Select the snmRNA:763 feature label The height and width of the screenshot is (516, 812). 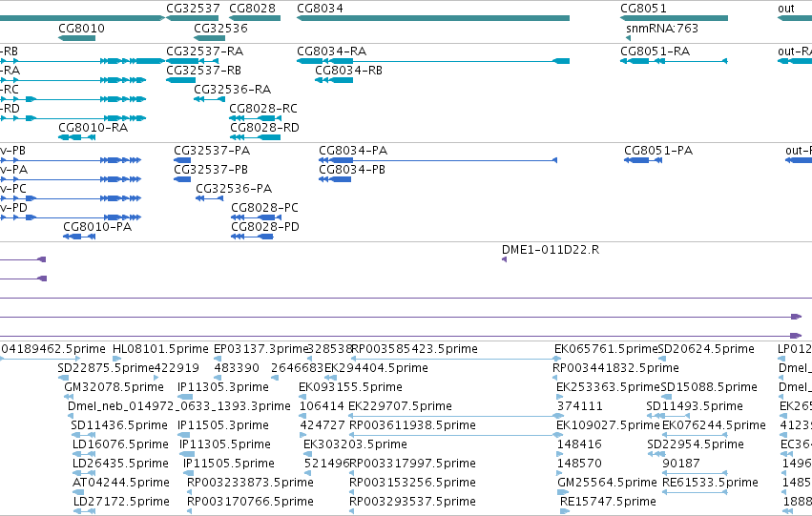tap(662, 28)
